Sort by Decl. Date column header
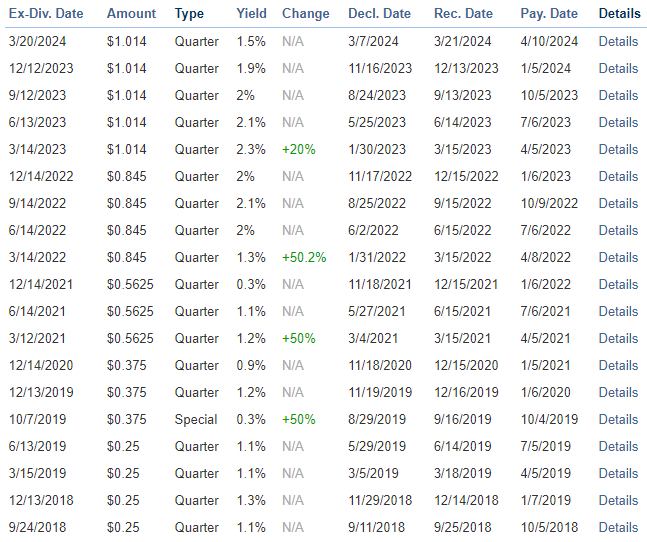Image resolution: width=647 pixels, height=542 pixels. 379,14
